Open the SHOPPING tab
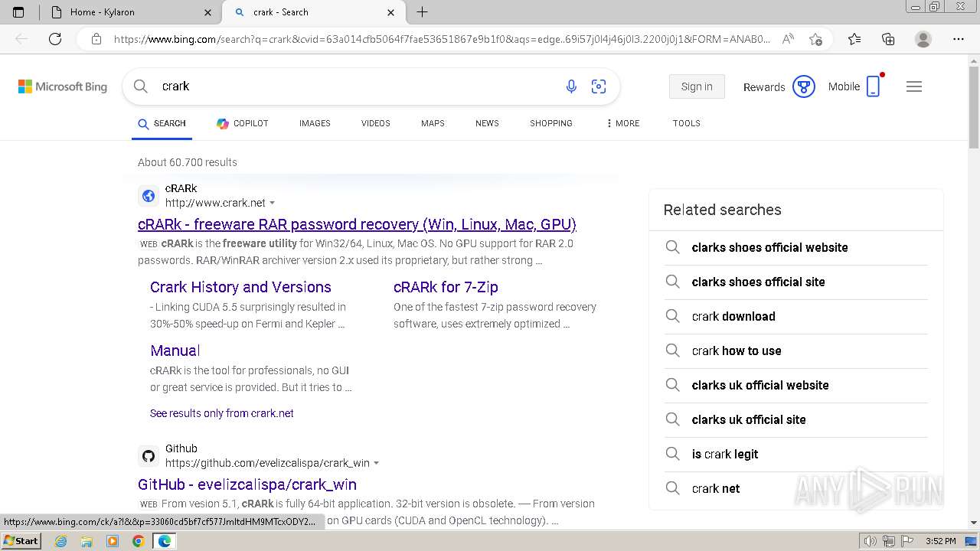 point(551,123)
